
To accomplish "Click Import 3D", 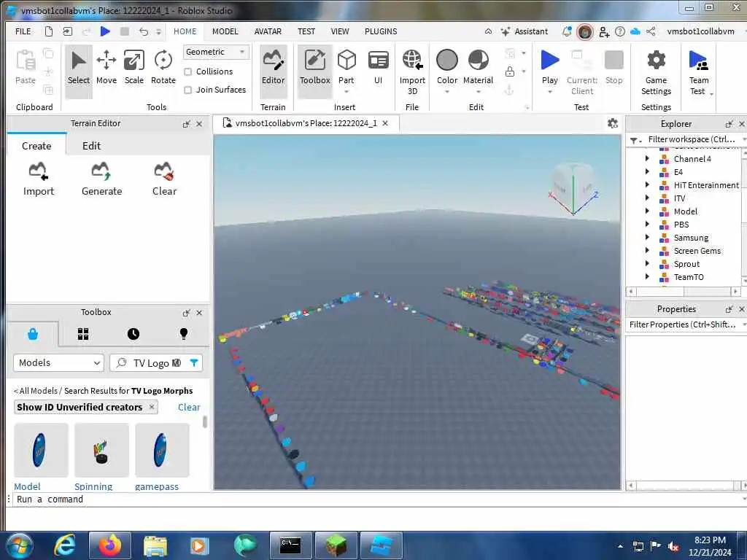I will click(x=412, y=72).
